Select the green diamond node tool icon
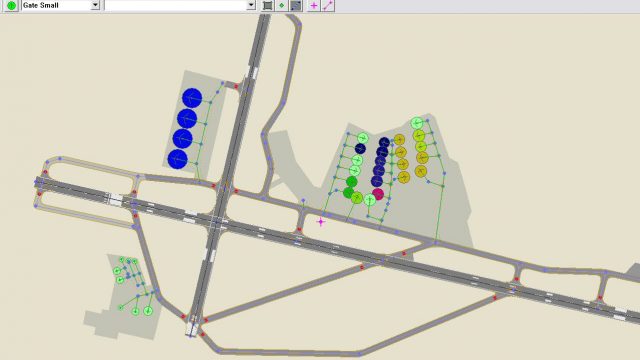This screenshot has height=360, width=640. [281, 5]
